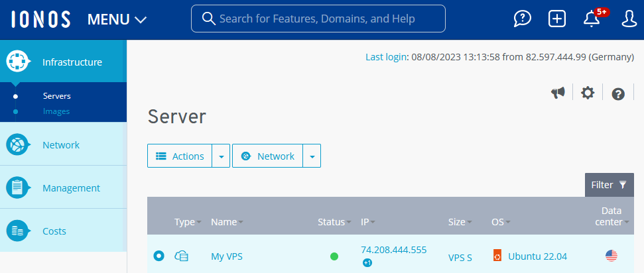Click the +1 additional IP badge
644x273 pixels.
pos(367,263)
